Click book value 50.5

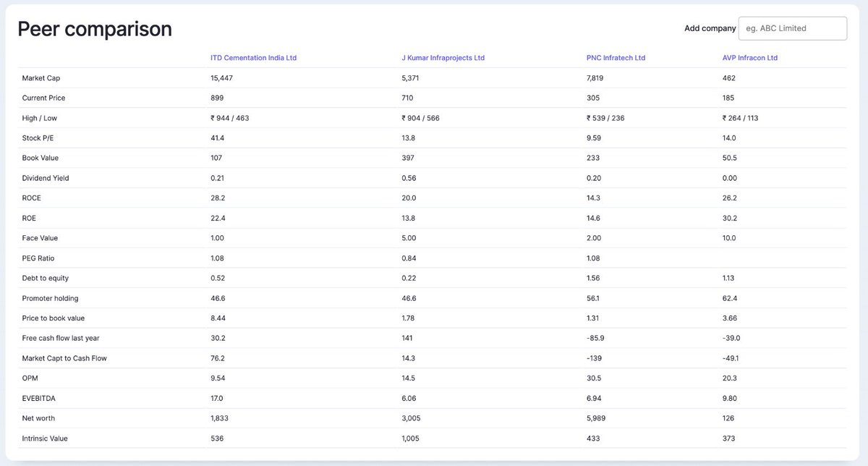(x=729, y=158)
